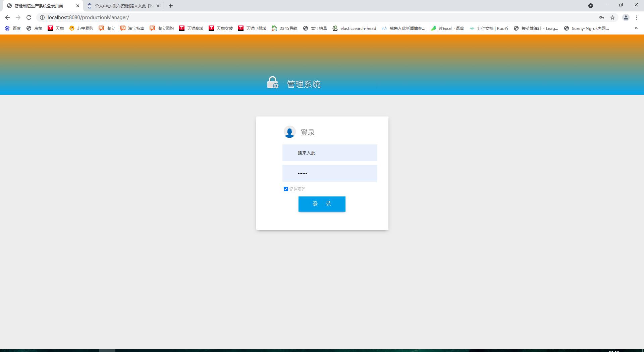
Task: View site information icon in address bar
Action: pyautogui.click(x=42, y=17)
